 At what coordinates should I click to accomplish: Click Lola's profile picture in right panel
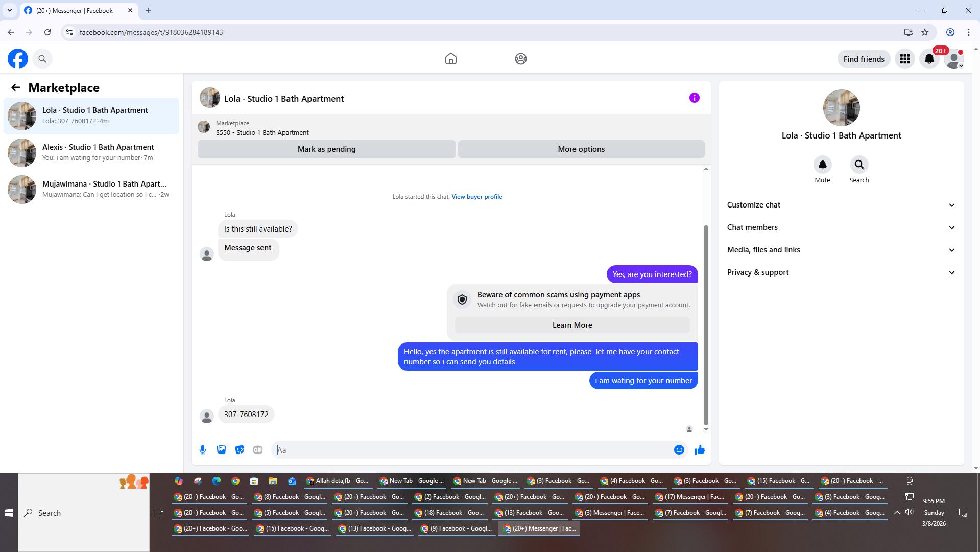[x=841, y=108]
